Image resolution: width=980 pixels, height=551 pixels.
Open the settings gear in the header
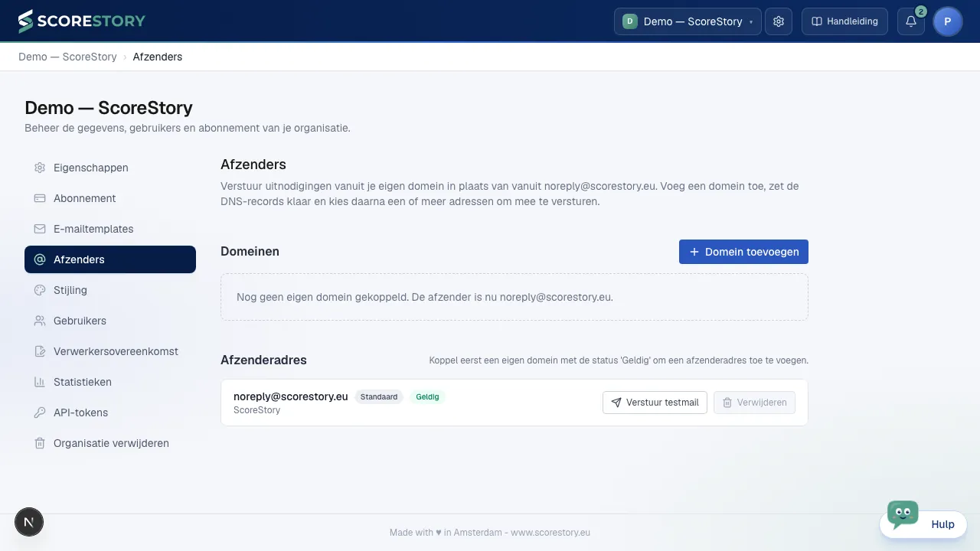tap(779, 21)
